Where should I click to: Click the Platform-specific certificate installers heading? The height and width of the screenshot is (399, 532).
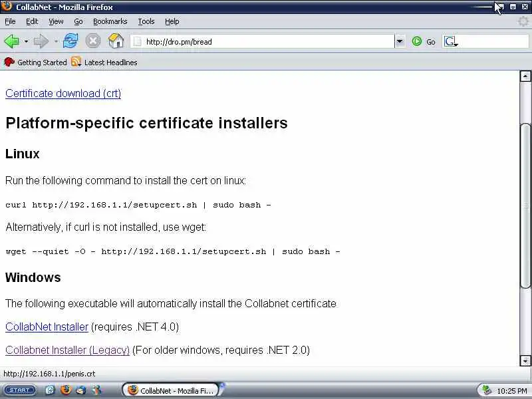(146, 123)
